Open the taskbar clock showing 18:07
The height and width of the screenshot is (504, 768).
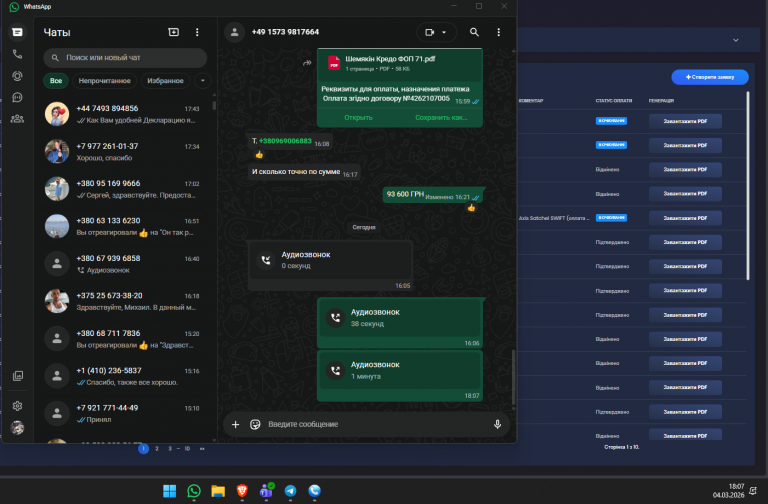pos(728,491)
